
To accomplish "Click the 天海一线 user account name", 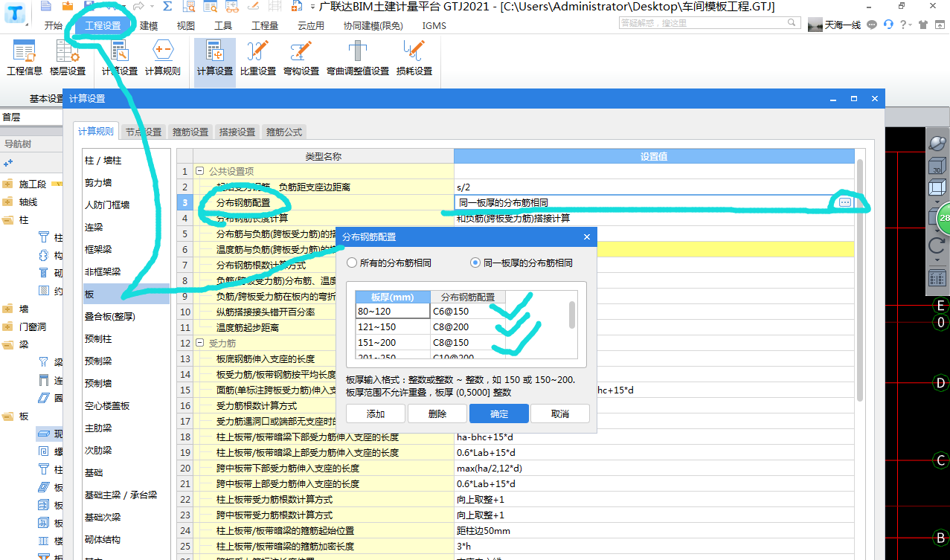I will (843, 25).
